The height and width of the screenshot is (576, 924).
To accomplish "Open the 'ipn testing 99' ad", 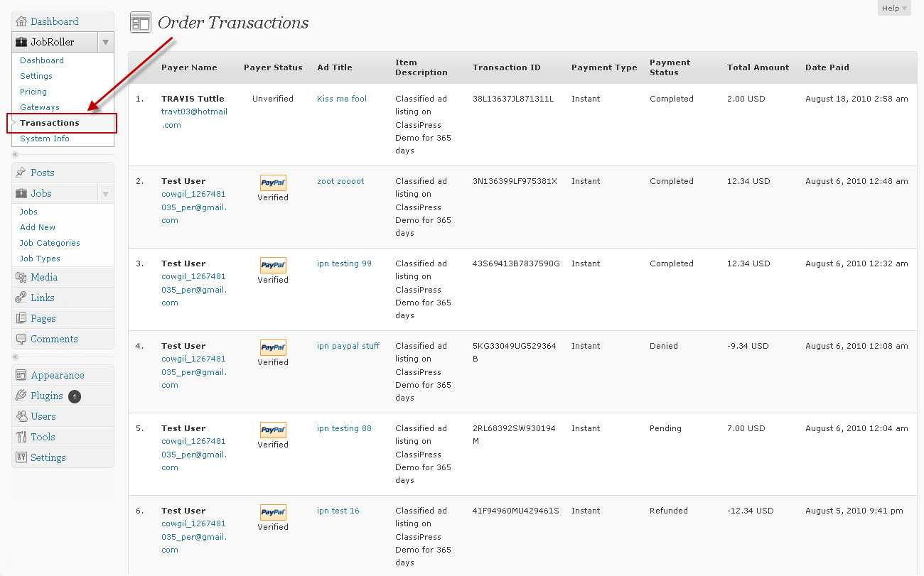I will pos(344,263).
